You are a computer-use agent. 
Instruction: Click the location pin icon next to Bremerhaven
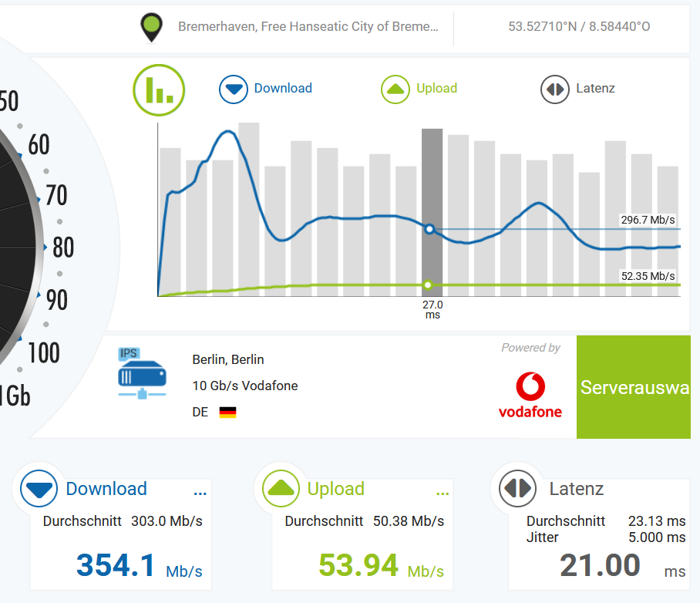[151, 26]
